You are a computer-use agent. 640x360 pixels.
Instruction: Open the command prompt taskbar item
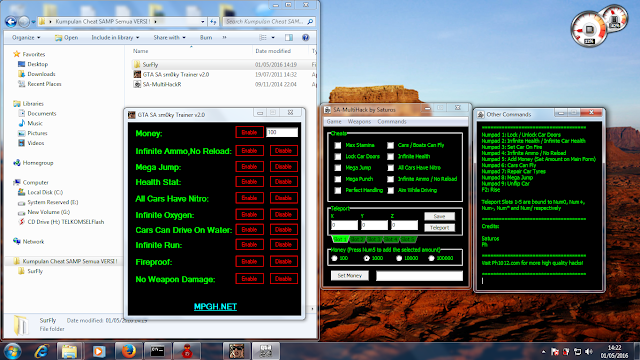[x=158, y=351]
